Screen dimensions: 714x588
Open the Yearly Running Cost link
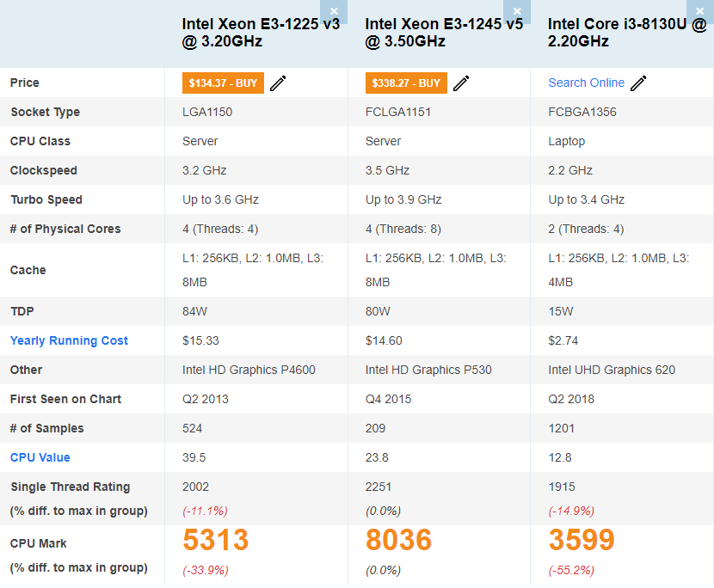[69, 341]
